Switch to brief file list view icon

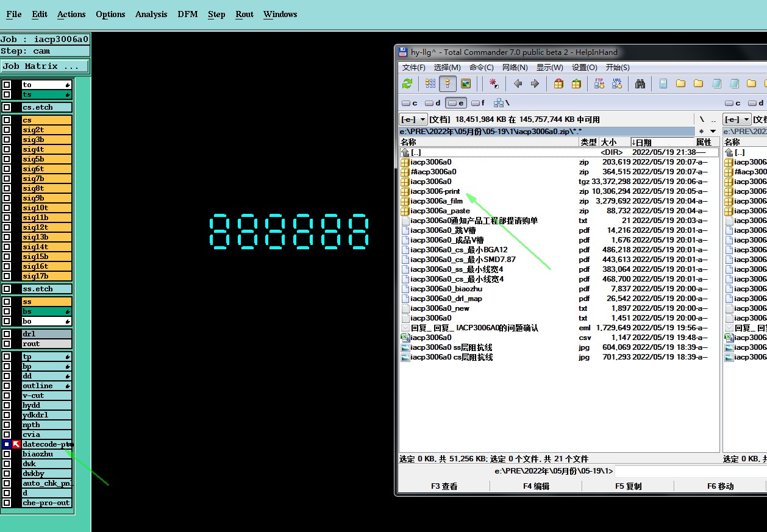tap(430, 83)
